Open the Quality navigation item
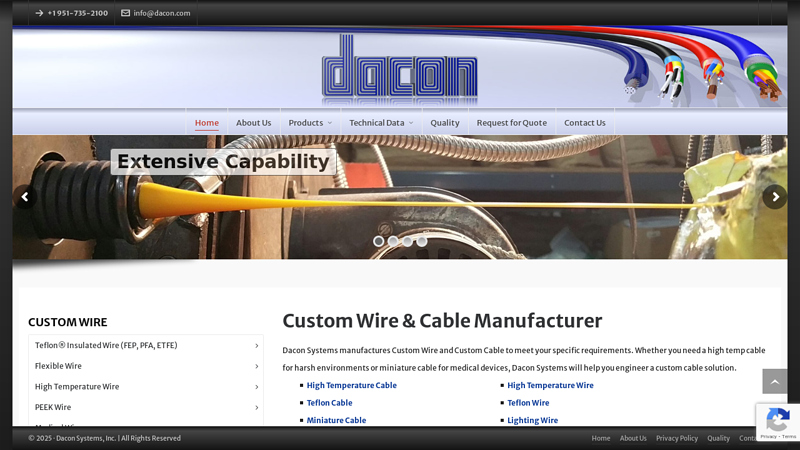Screen dimensions: 800x450 click(445, 123)
